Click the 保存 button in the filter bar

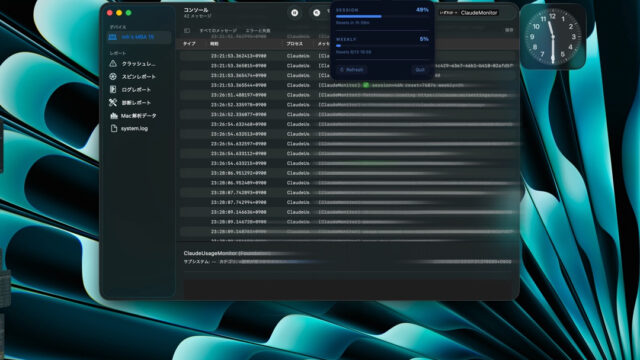(x=509, y=30)
